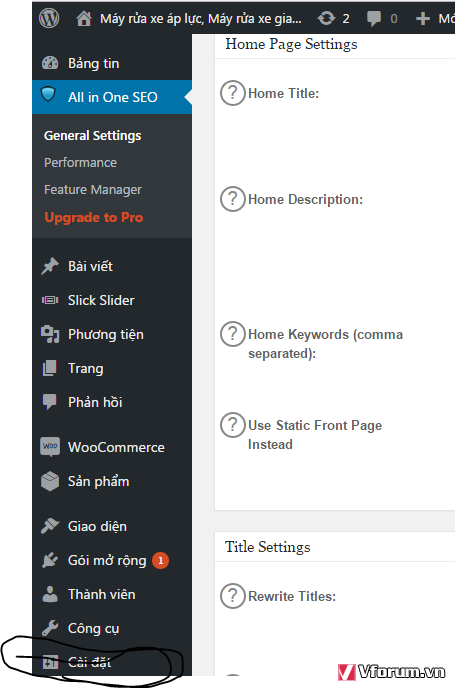Click Upgrade to Pro link
The height and width of the screenshot is (688, 455).
[x=93, y=217]
